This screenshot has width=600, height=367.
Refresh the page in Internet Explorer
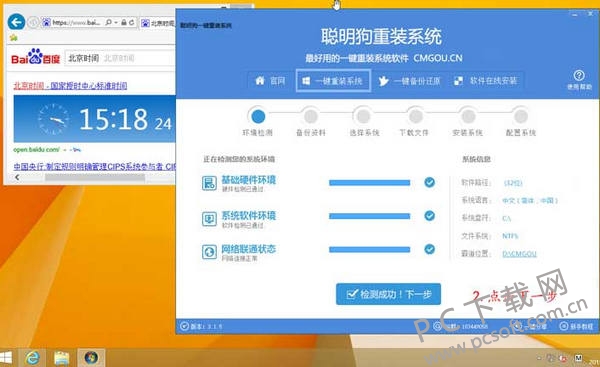tap(131, 23)
